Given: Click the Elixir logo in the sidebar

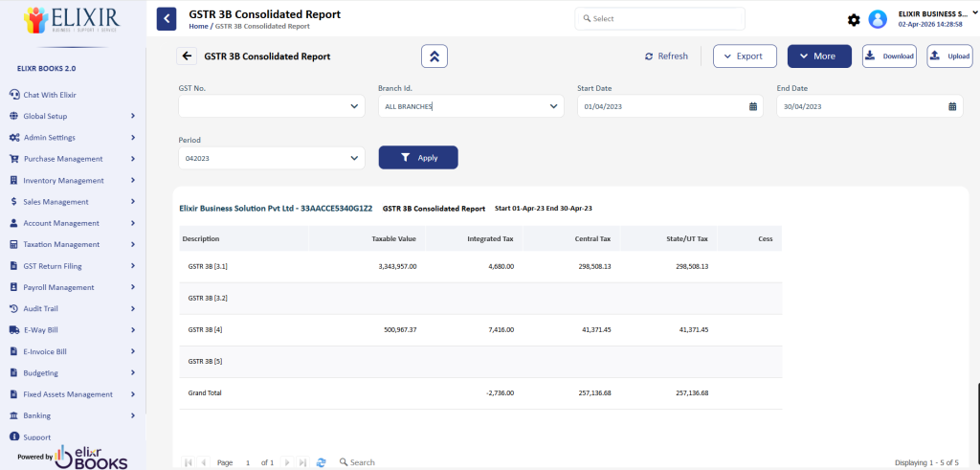Looking at the screenshot, I should click(71, 20).
